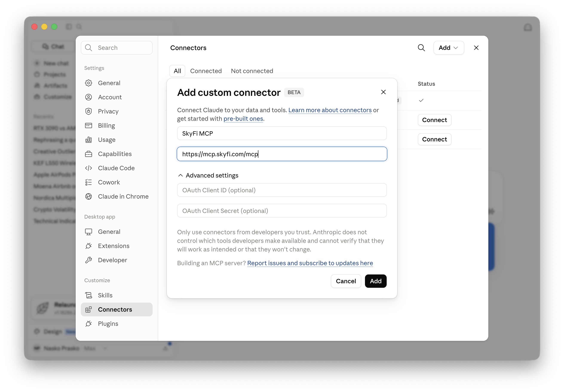Select Skills under Customize
The image size is (564, 392).
(117, 296)
